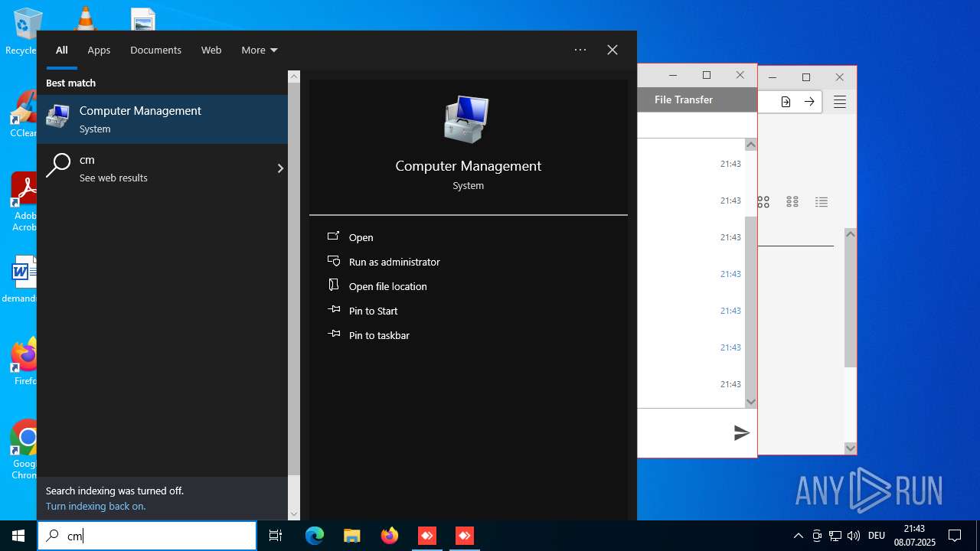This screenshot has height=551, width=980.
Task: Click the Run as administrator shield icon
Action: point(333,261)
